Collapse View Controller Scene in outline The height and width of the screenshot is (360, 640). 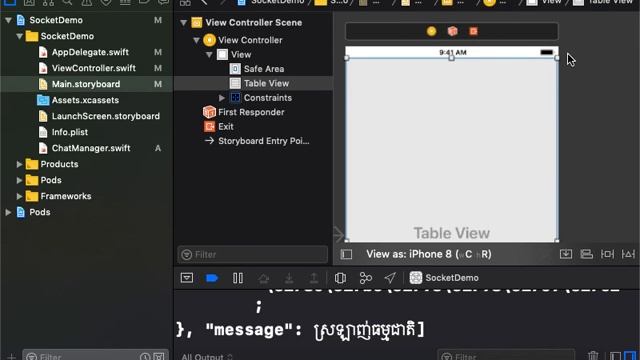[x=184, y=22]
